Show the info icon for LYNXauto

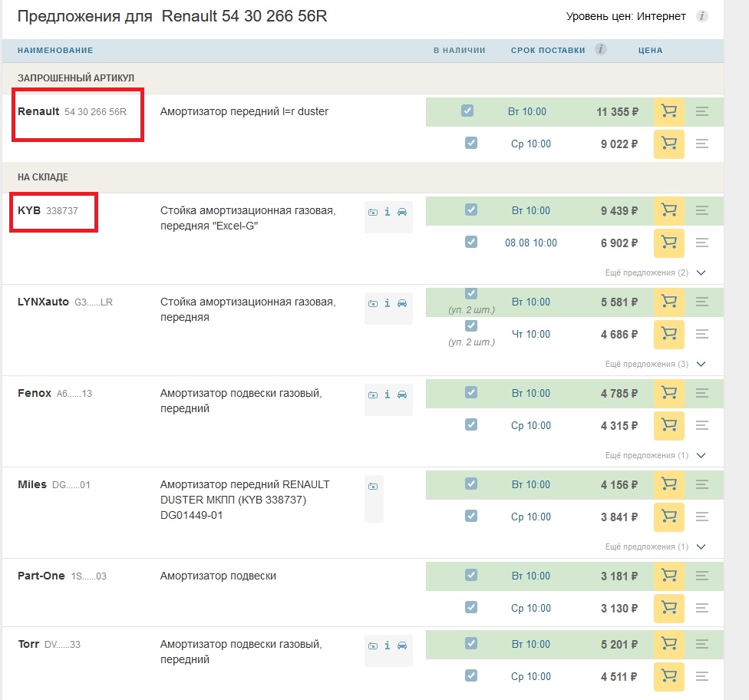pos(388,303)
